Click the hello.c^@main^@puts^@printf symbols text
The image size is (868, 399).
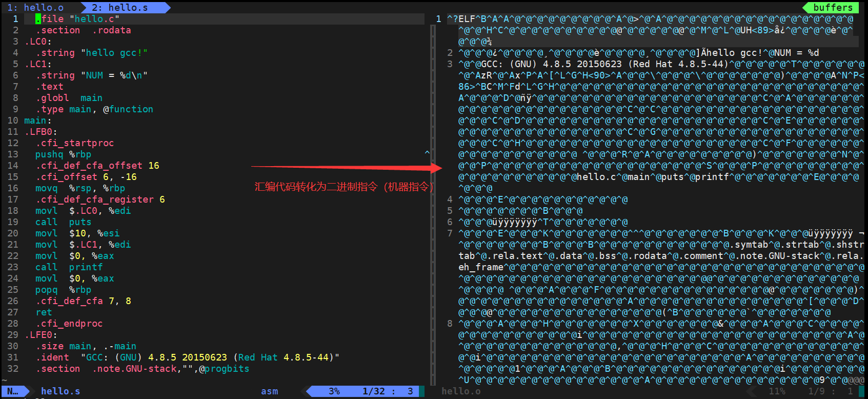(x=652, y=177)
